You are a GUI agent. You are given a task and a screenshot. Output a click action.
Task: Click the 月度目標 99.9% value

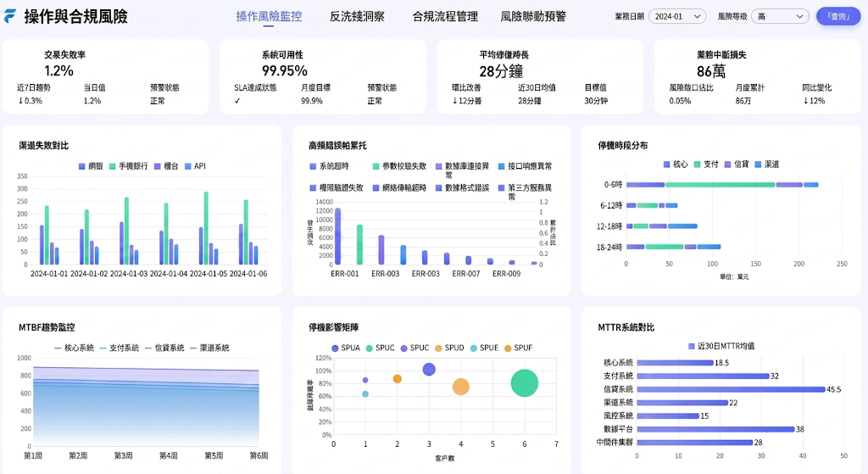(312, 101)
